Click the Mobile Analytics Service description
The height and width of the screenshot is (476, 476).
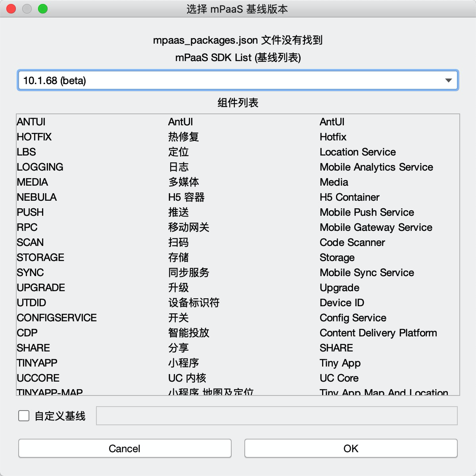click(x=376, y=167)
